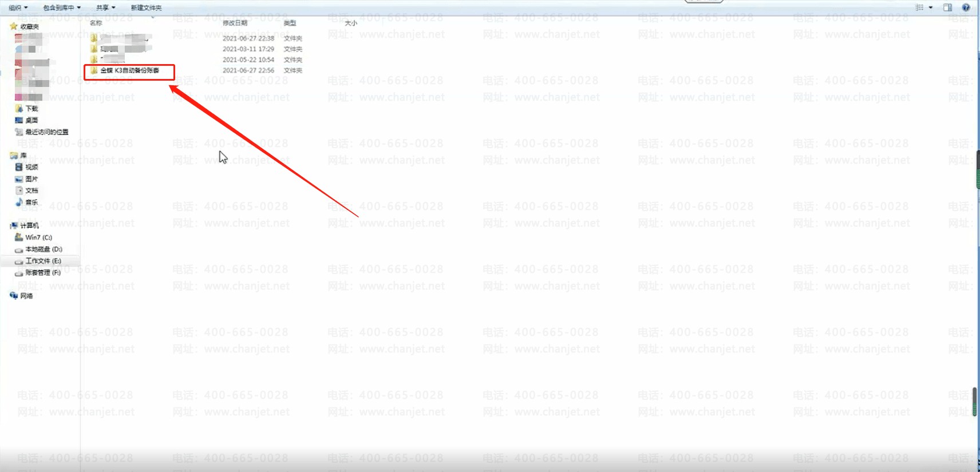This screenshot has width=980, height=472.
Task: Open the 金蝶 K3自动备份账套 folder
Action: pyautogui.click(x=129, y=70)
